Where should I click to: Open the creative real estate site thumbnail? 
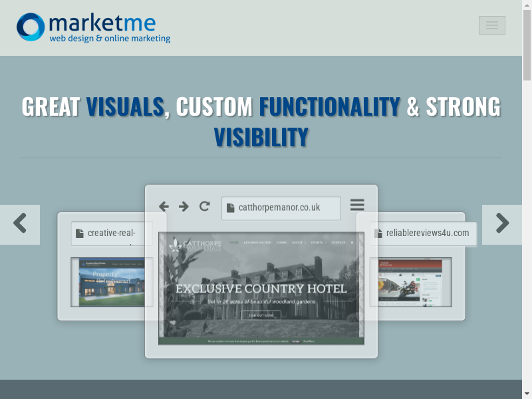(x=112, y=282)
